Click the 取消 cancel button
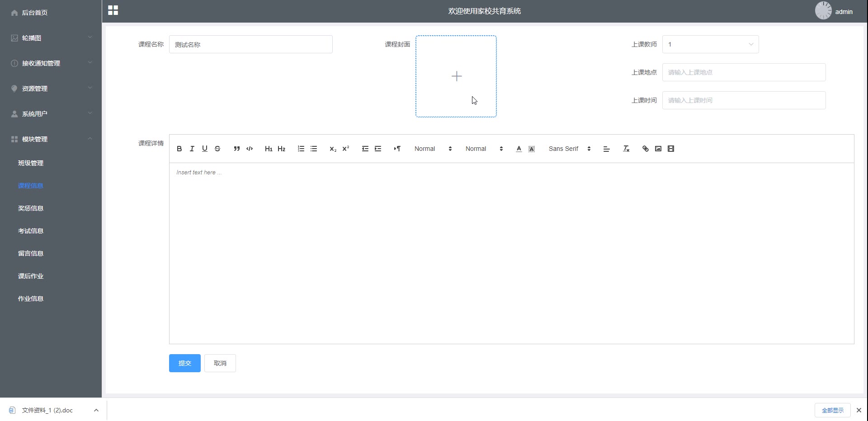This screenshot has width=868, height=421. click(x=220, y=363)
